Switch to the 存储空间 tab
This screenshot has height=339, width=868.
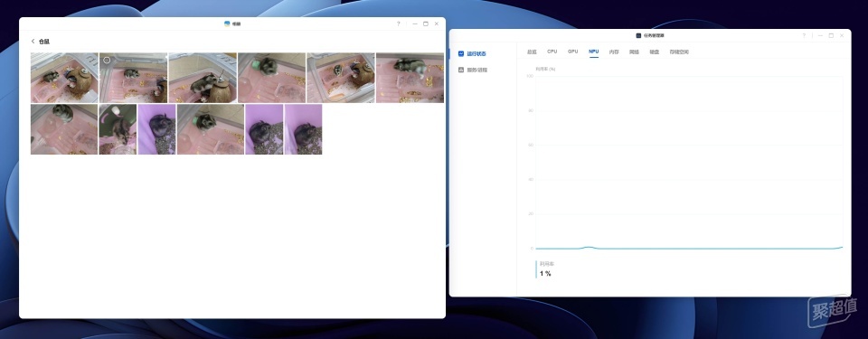click(679, 52)
